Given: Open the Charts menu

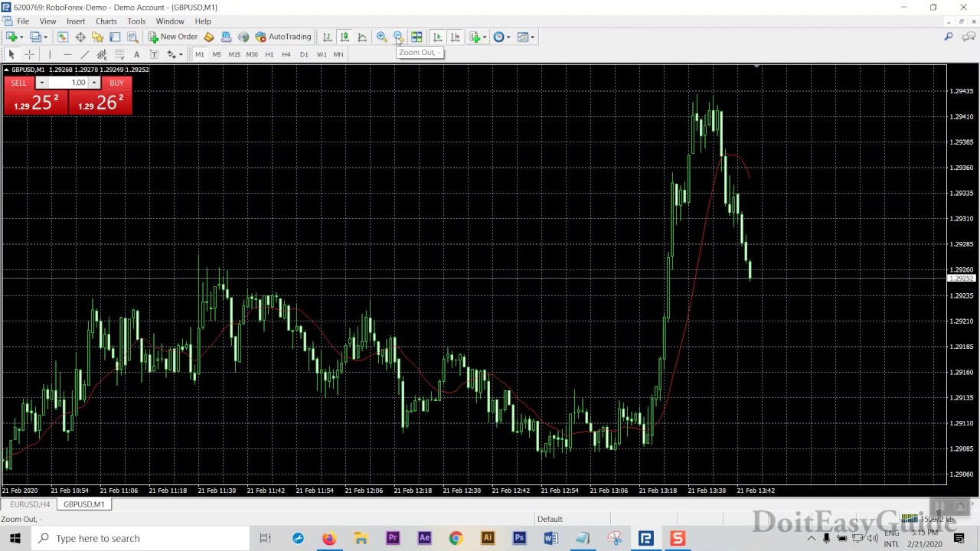Looking at the screenshot, I should tap(106, 21).
